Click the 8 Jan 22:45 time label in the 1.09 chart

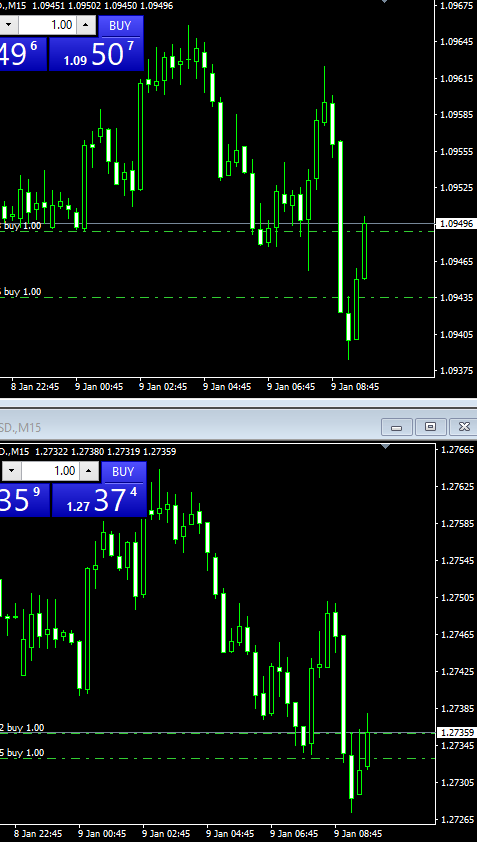pyautogui.click(x=34, y=387)
